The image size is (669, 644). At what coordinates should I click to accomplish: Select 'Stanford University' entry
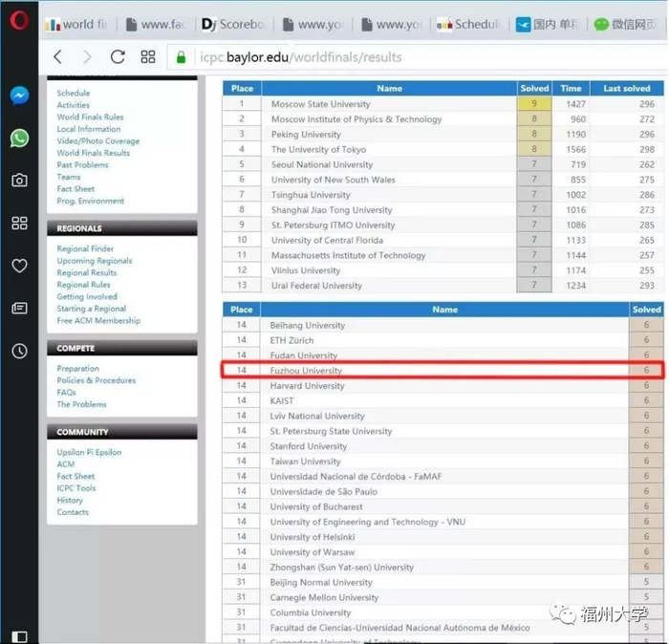tap(309, 446)
